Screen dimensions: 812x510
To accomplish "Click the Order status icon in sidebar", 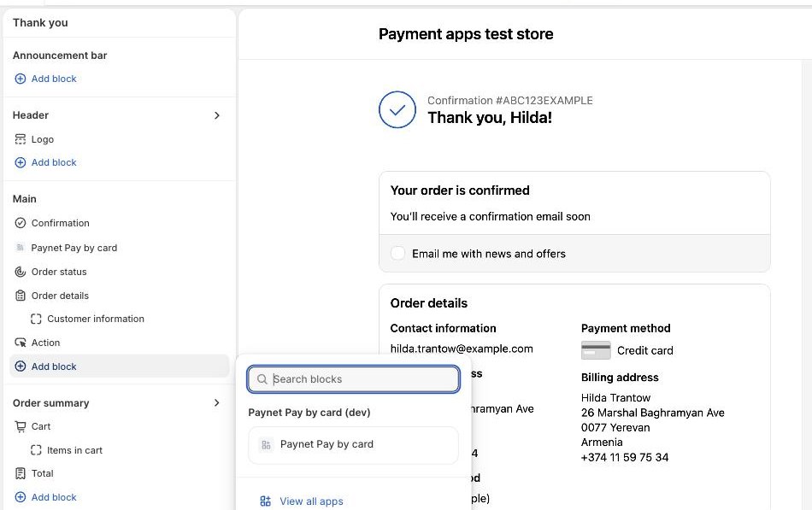I will 21,272.
